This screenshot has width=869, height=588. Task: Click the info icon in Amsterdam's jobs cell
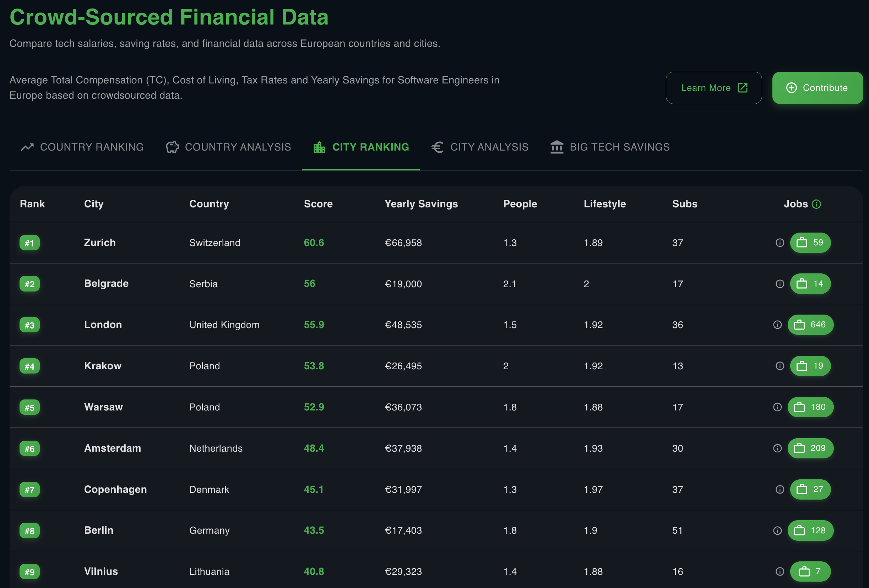click(777, 448)
